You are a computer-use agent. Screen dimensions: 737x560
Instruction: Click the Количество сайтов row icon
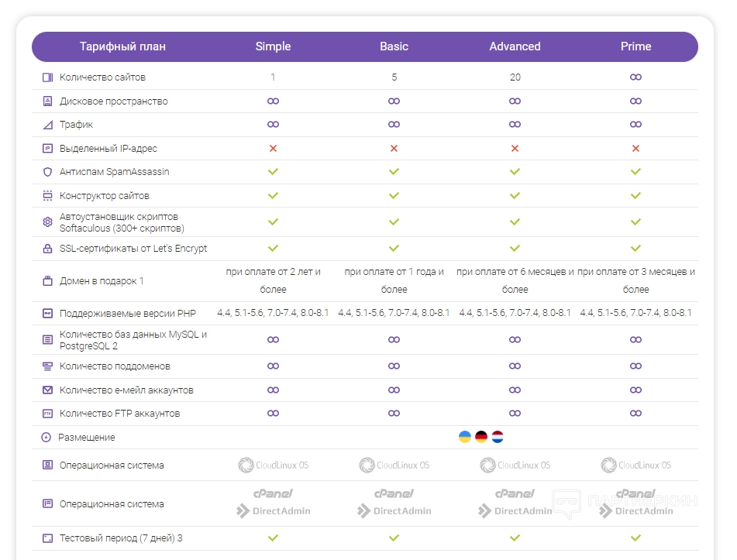(x=47, y=77)
